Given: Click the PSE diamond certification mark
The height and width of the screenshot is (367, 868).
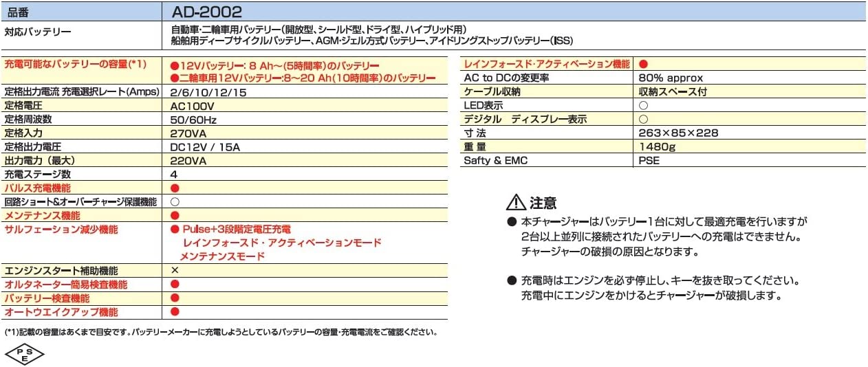Looking at the screenshot, I should (x=25, y=355).
